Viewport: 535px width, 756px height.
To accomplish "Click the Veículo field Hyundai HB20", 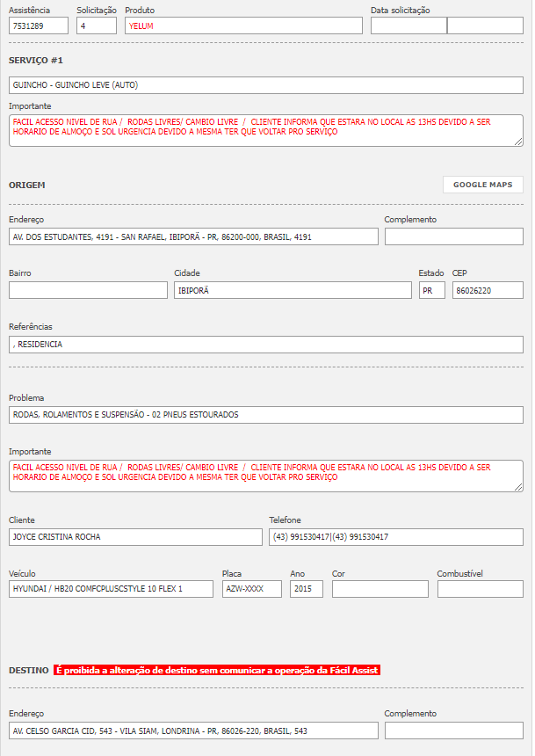I will point(111,589).
